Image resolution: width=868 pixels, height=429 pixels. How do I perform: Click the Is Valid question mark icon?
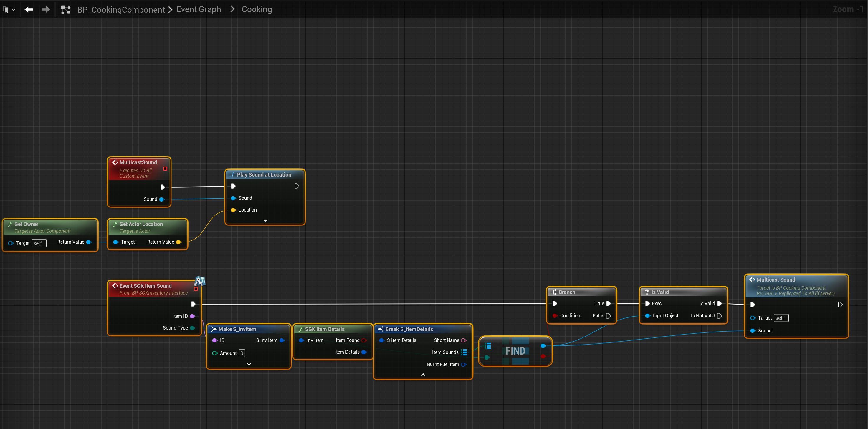pyautogui.click(x=647, y=292)
